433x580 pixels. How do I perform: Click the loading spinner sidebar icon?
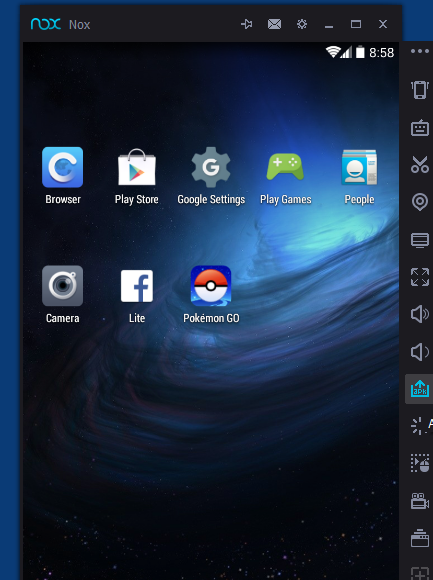pos(417,425)
